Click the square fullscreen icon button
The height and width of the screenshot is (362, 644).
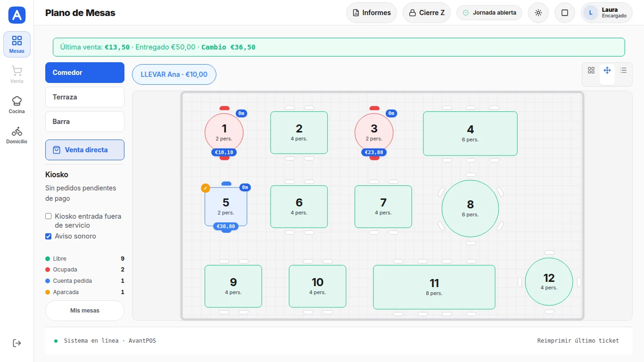click(x=565, y=13)
